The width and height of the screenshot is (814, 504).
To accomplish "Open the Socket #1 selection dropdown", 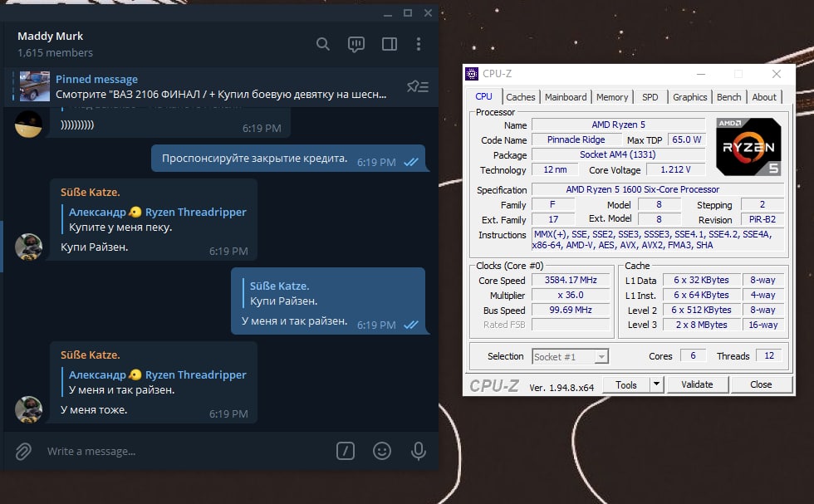I will 570,356.
